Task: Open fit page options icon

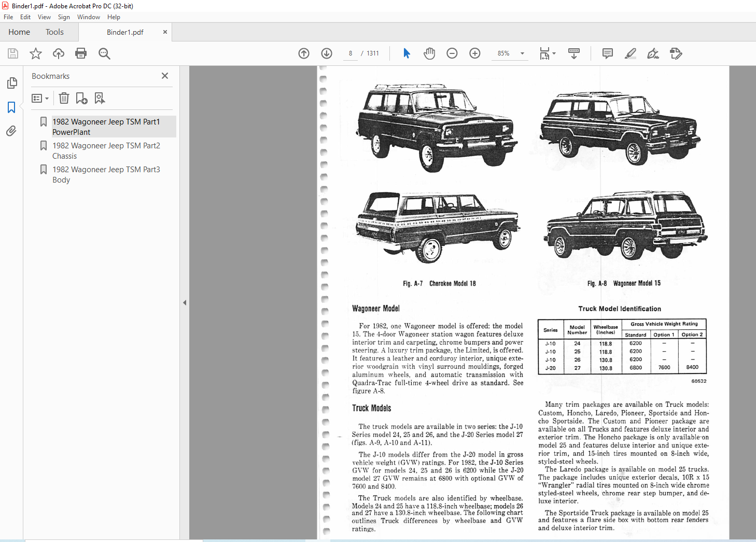Action: [547, 53]
